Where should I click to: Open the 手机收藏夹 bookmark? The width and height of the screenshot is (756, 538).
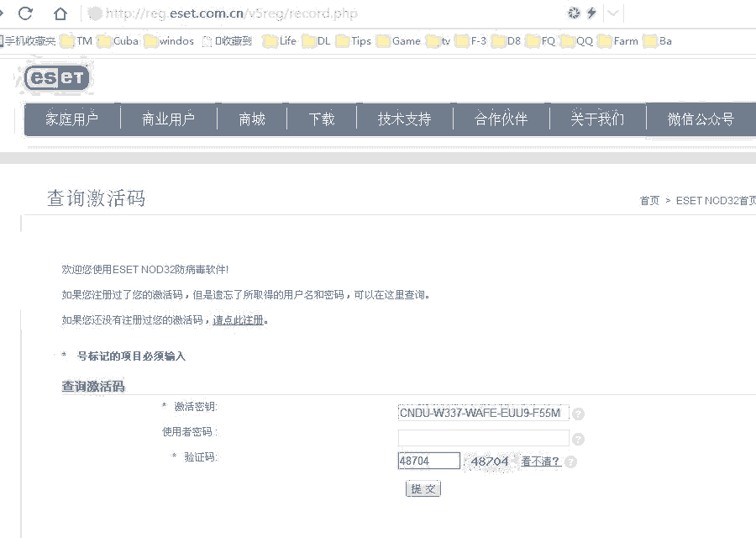(28, 41)
